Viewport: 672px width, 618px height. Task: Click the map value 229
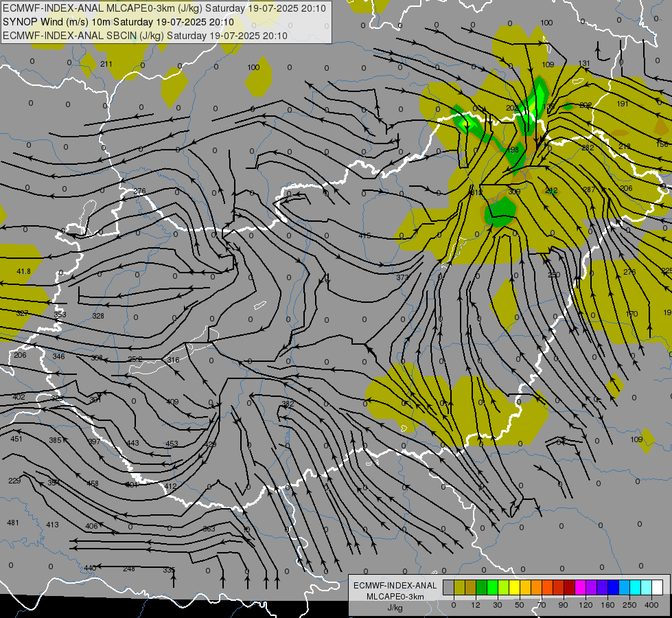pos(14,481)
